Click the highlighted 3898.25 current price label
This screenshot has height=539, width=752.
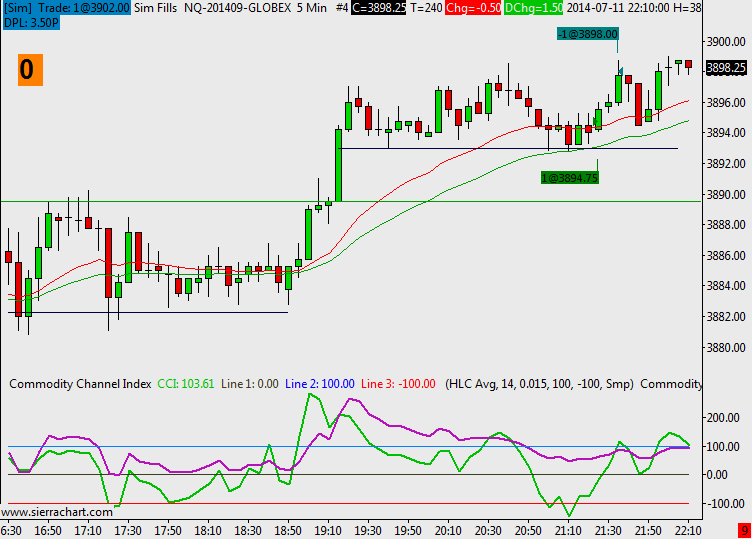click(x=726, y=68)
